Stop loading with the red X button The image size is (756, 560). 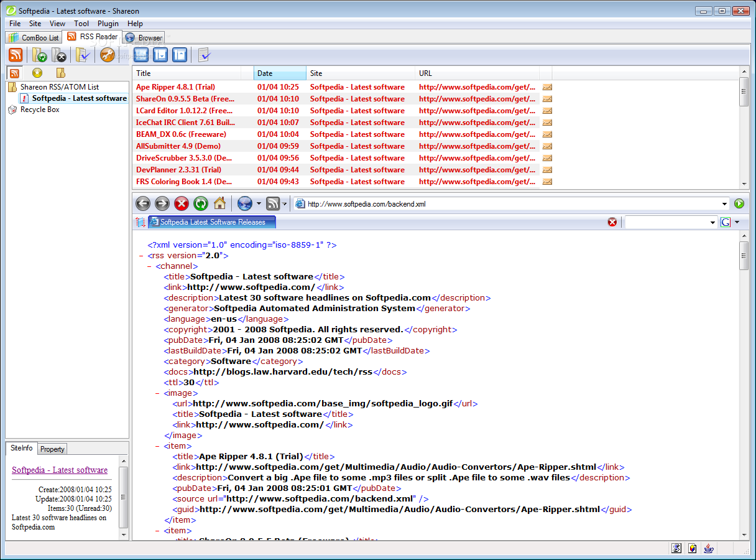click(182, 203)
